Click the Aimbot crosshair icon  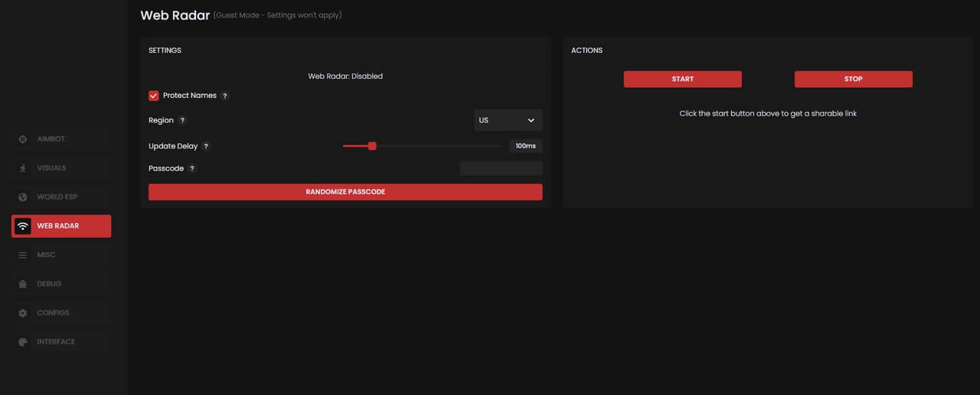(23, 139)
